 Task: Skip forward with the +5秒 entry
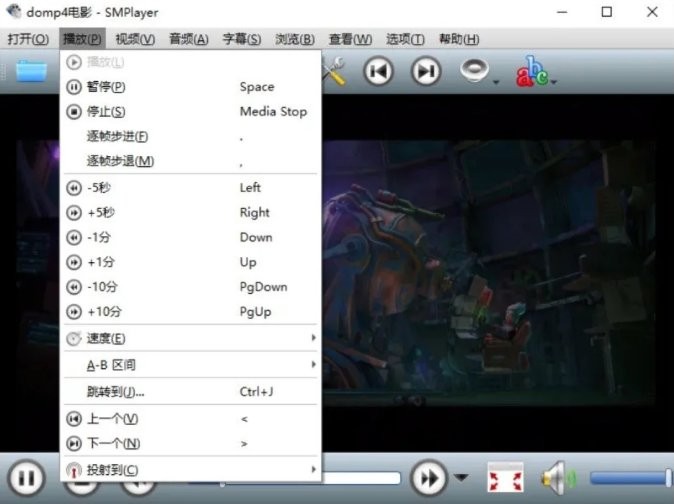(x=190, y=213)
